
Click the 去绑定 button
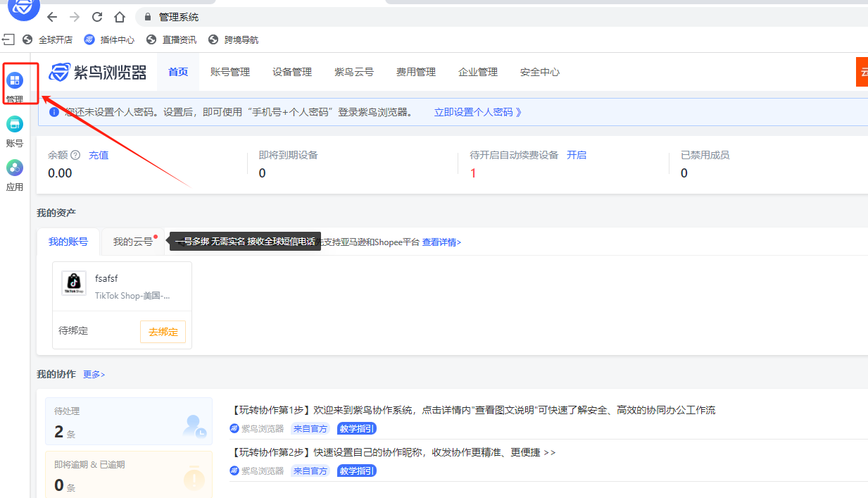pyautogui.click(x=163, y=332)
